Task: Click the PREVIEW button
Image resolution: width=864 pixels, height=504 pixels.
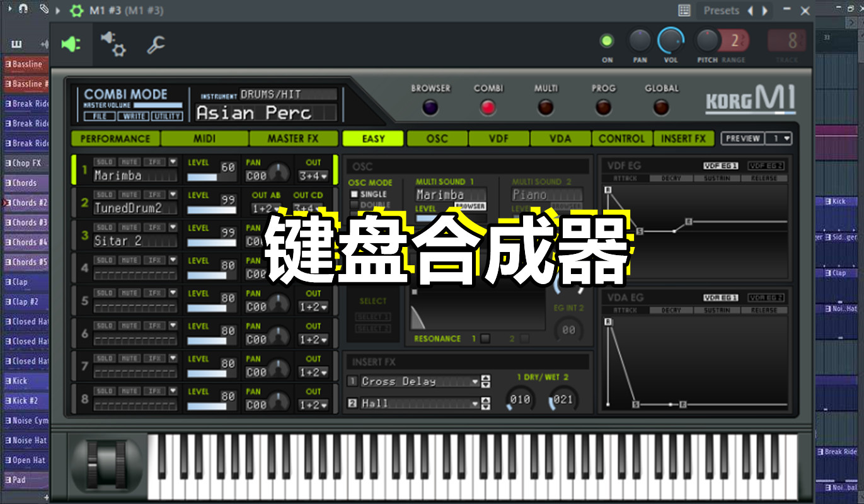Action: click(x=742, y=138)
